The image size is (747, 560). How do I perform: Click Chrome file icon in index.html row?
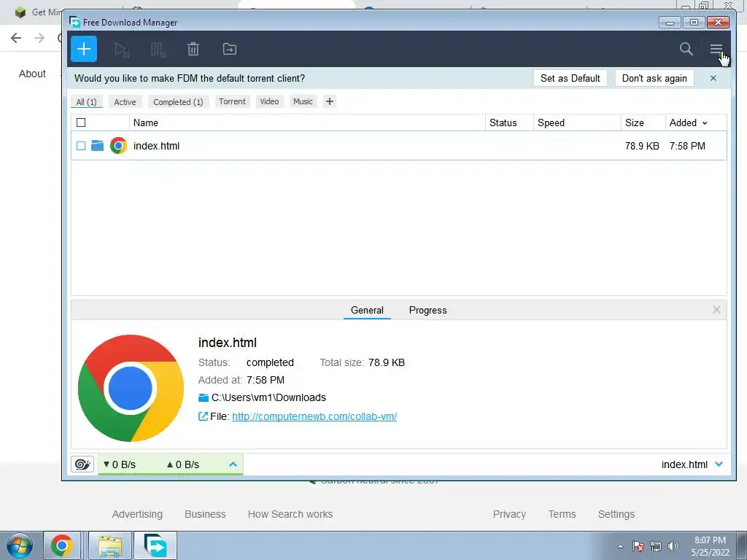coord(118,145)
